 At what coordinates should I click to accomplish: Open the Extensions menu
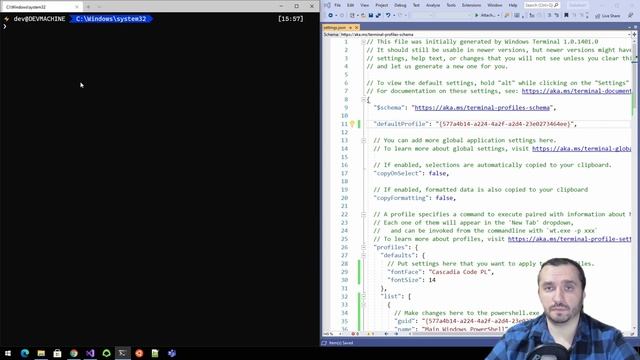click(x=471, y=5)
